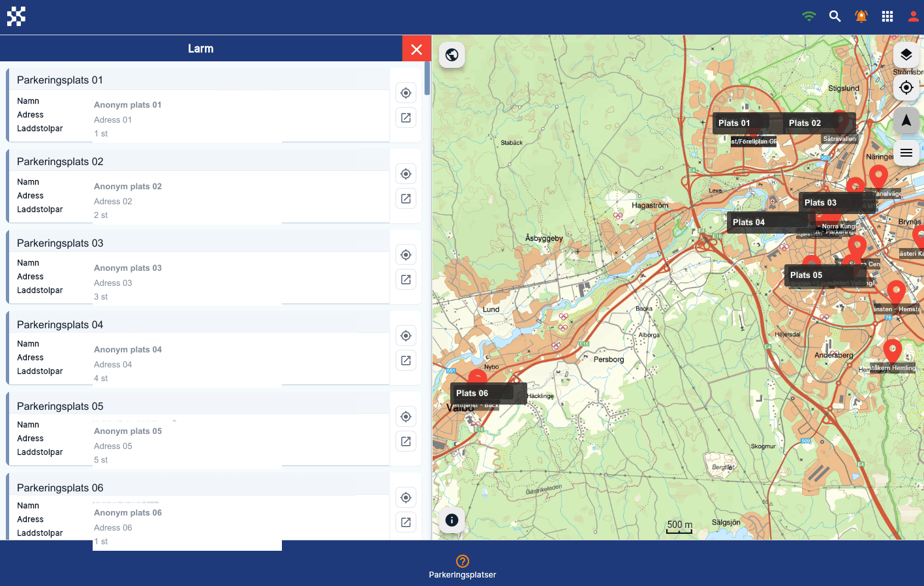
Task: Click the app logo in top bar
Action: (16, 16)
